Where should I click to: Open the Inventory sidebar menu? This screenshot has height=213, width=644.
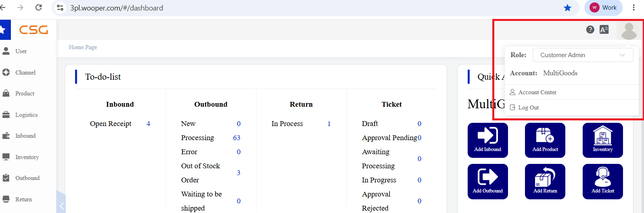click(27, 157)
